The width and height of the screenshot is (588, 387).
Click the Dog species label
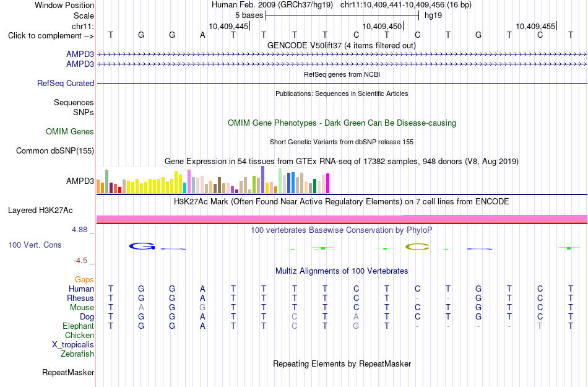pyautogui.click(x=87, y=317)
